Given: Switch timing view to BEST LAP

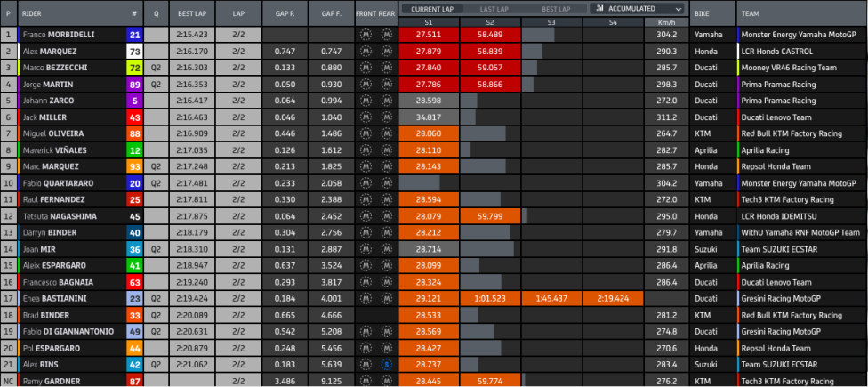Looking at the screenshot, I should pyautogui.click(x=556, y=9).
